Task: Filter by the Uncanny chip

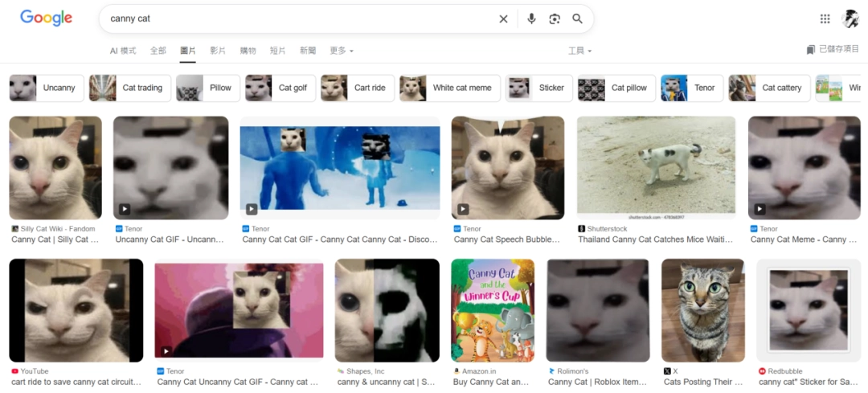Action: 46,88
